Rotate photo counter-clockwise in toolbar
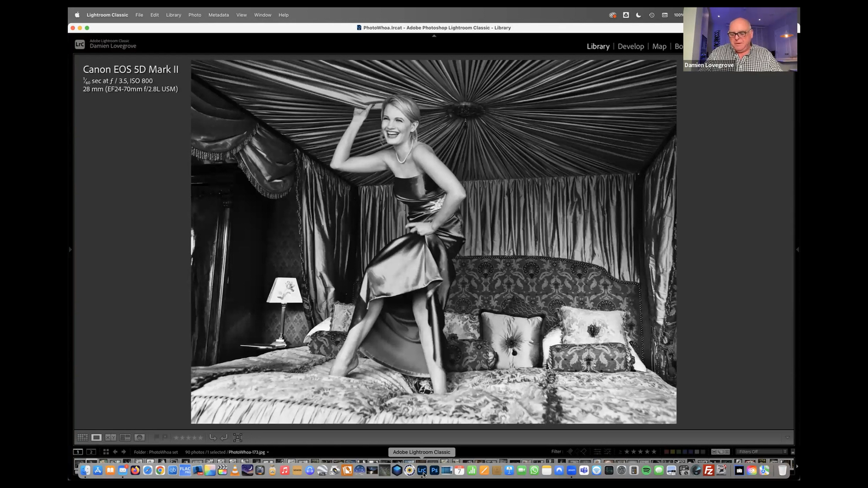 pyautogui.click(x=213, y=438)
